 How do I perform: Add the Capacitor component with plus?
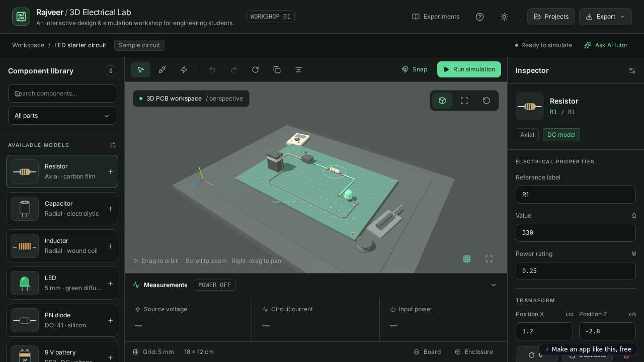click(110, 209)
